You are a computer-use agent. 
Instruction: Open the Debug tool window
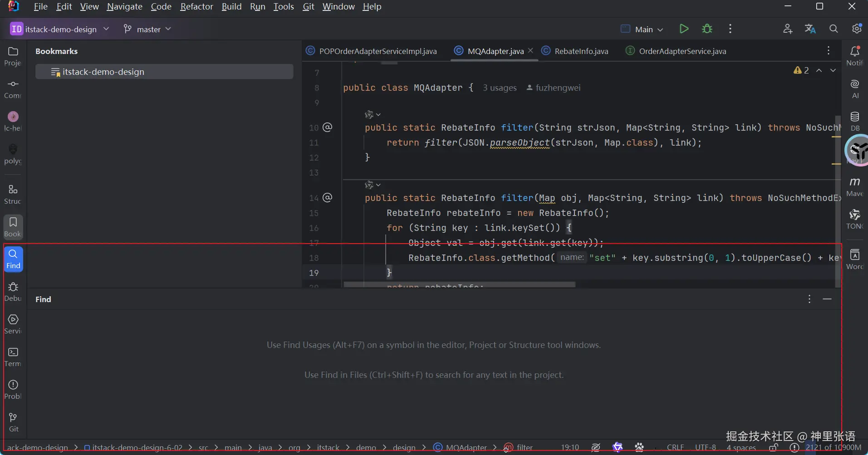pyautogui.click(x=13, y=292)
